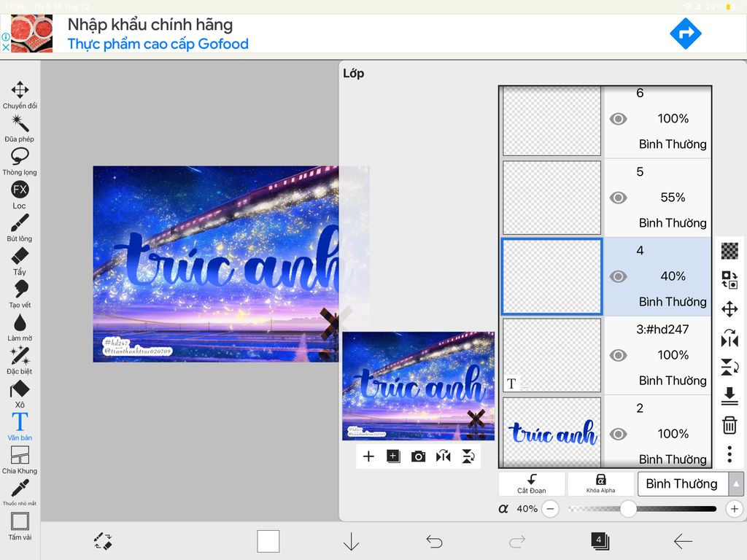Toggle visibility of layer 4
The width and height of the screenshot is (747, 560).
[x=618, y=276]
